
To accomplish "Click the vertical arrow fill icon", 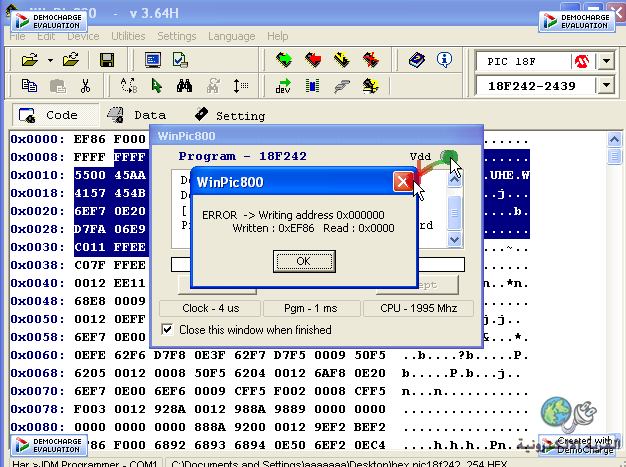I will pyautogui.click(x=240, y=86).
